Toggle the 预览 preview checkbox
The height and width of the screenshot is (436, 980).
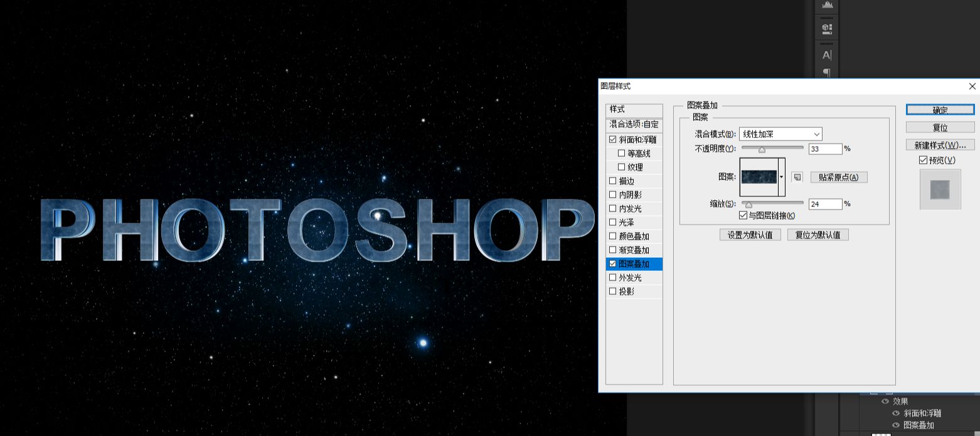point(923,161)
